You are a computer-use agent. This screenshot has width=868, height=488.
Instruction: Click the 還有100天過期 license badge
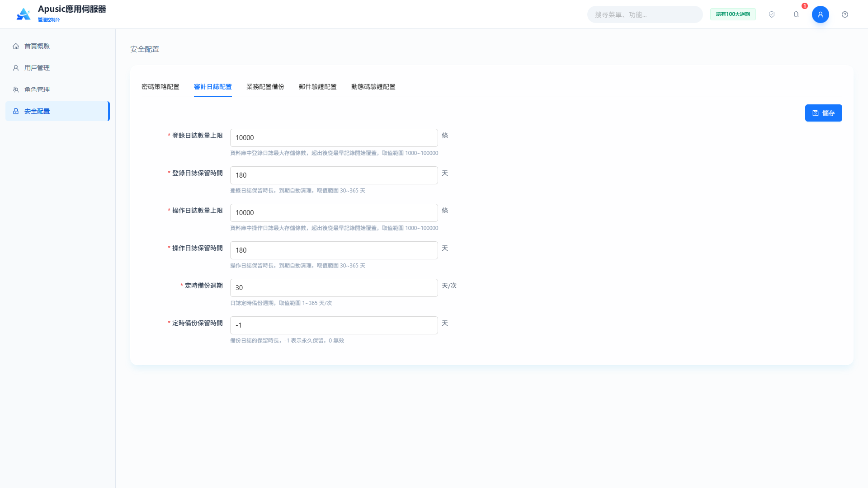[x=733, y=14]
